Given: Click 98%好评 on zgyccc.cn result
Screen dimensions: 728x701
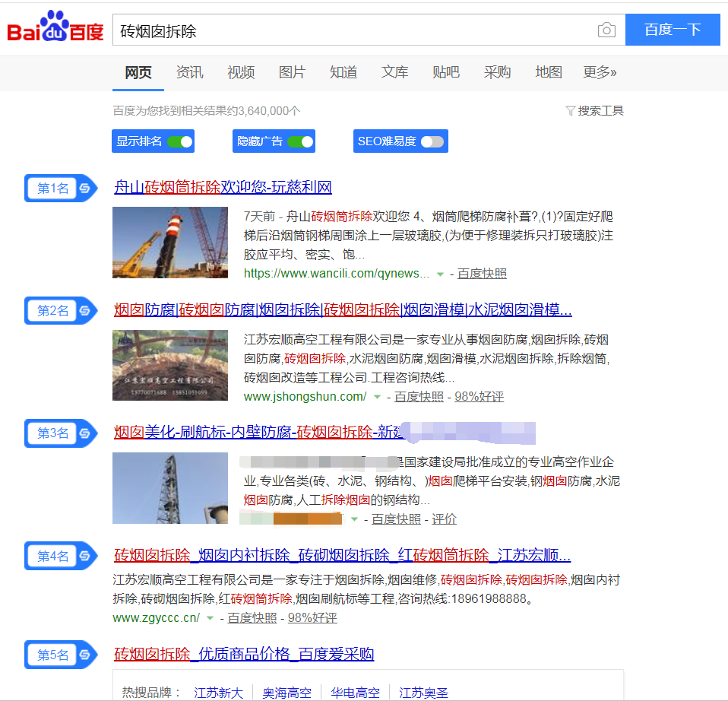Looking at the screenshot, I should pos(312,618).
